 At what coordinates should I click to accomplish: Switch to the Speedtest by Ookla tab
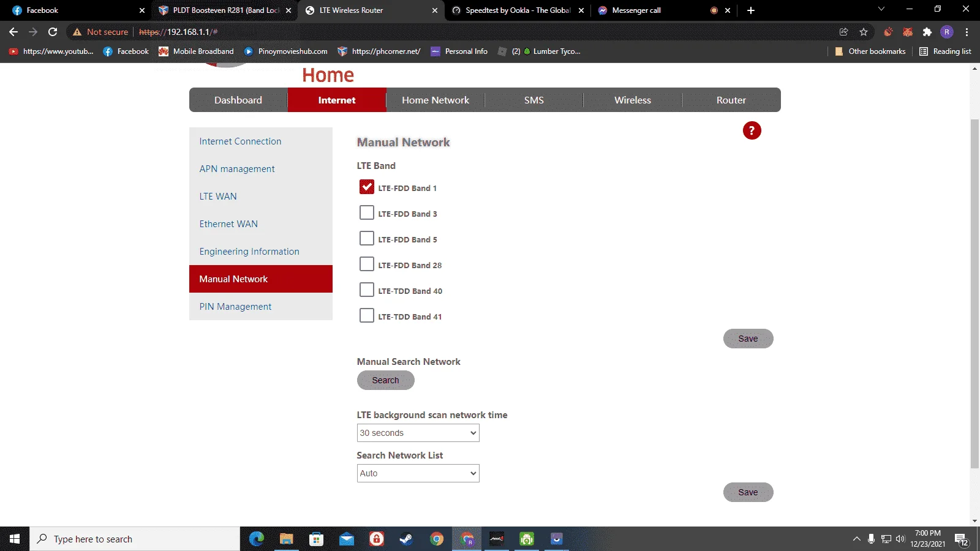(x=517, y=10)
